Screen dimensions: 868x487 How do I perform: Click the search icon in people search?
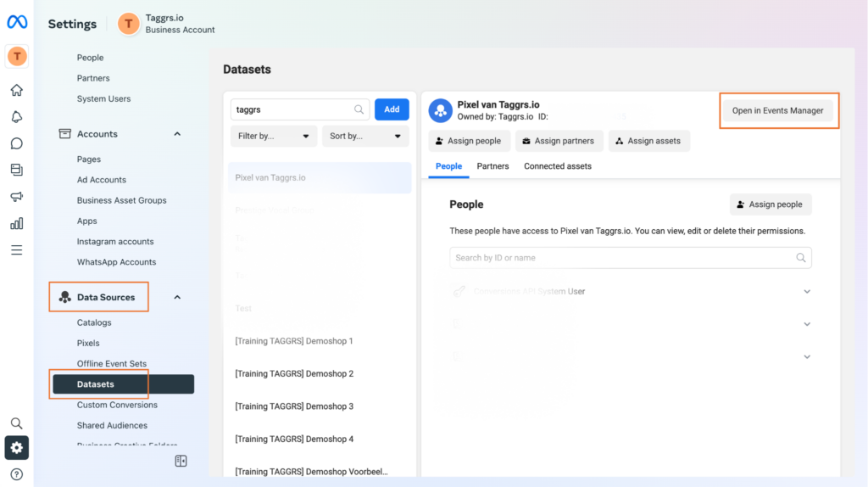point(800,258)
